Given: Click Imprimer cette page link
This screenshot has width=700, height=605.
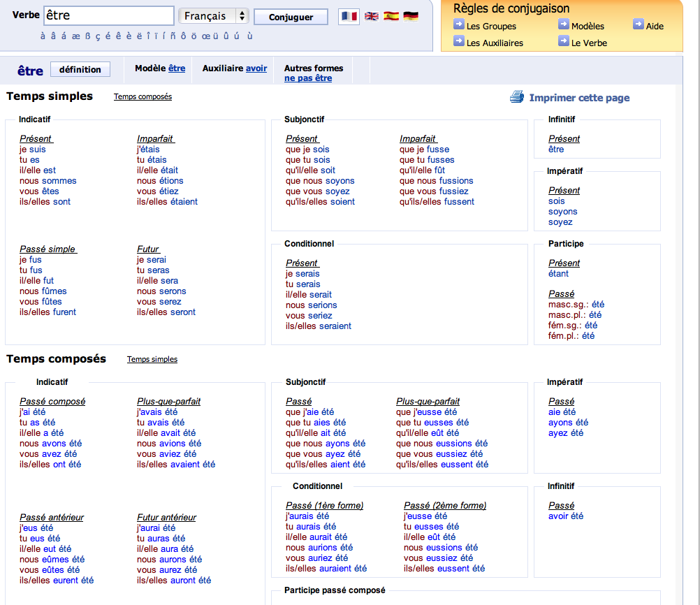Looking at the screenshot, I should tap(579, 98).
